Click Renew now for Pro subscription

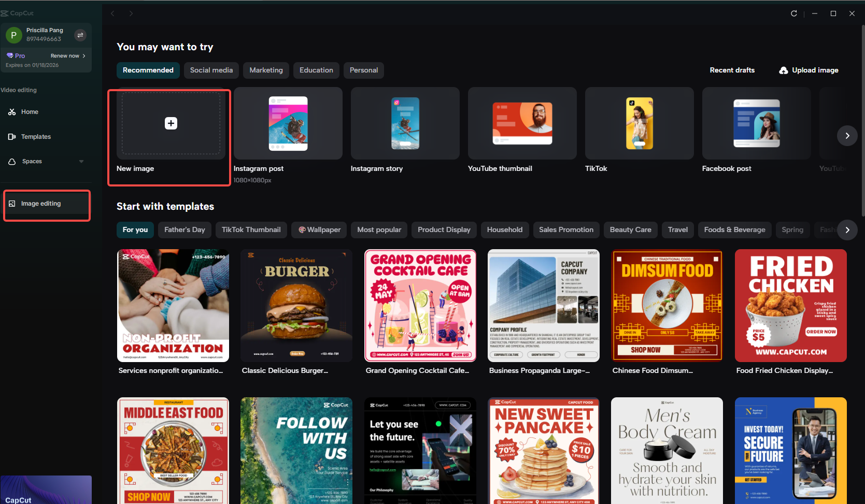[x=65, y=55]
